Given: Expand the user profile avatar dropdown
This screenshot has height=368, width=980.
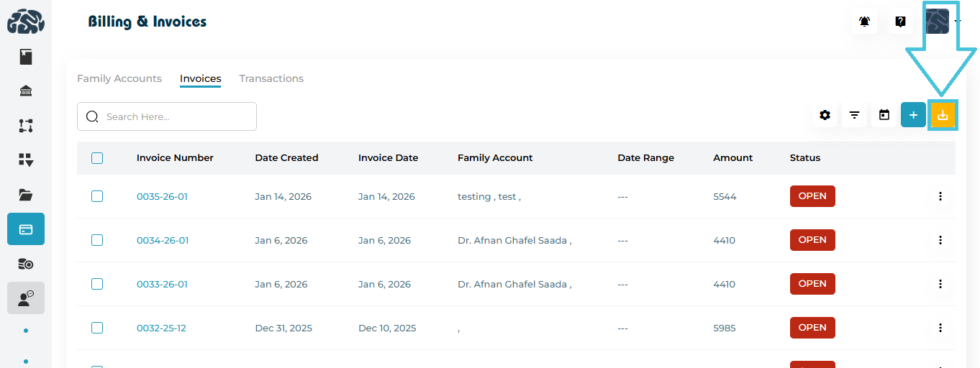Looking at the screenshot, I should [x=943, y=22].
